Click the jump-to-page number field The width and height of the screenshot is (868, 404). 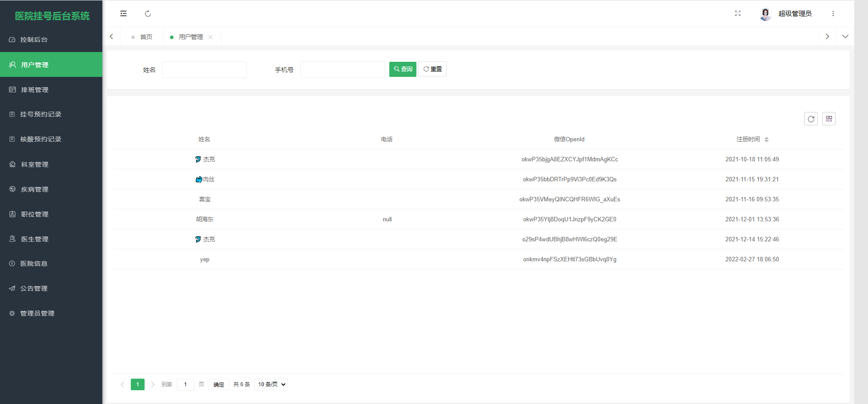tap(185, 384)
